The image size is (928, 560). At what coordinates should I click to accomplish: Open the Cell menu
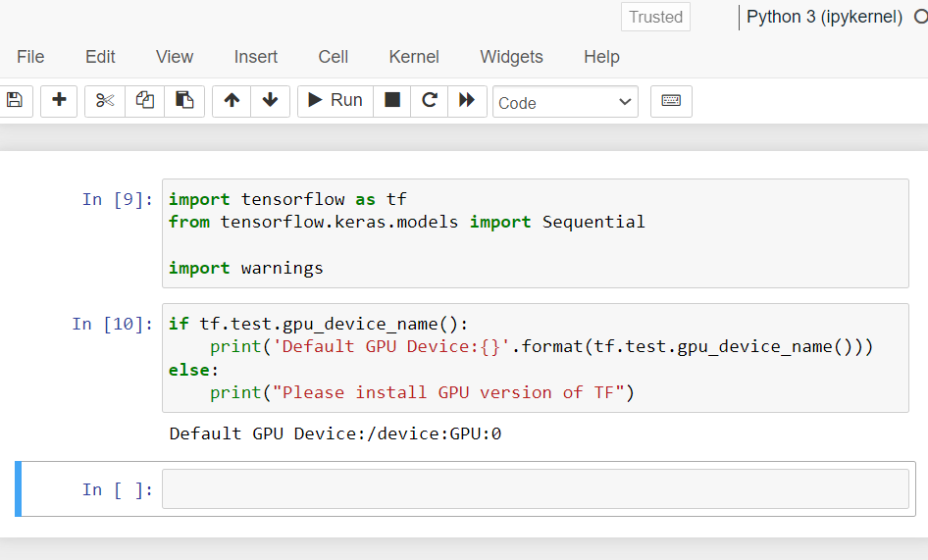tap(334, 57)
